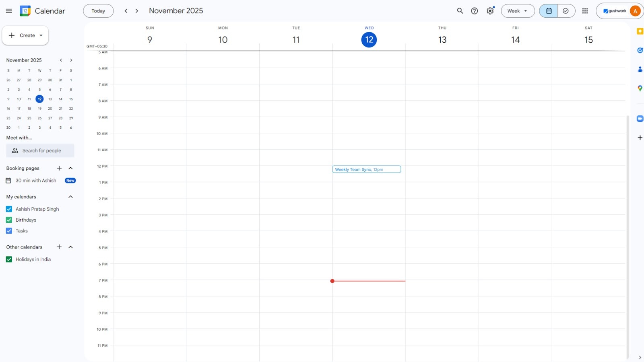Collapse the Booking pages section
644x362 pixels.
click(x=71, y=168)
